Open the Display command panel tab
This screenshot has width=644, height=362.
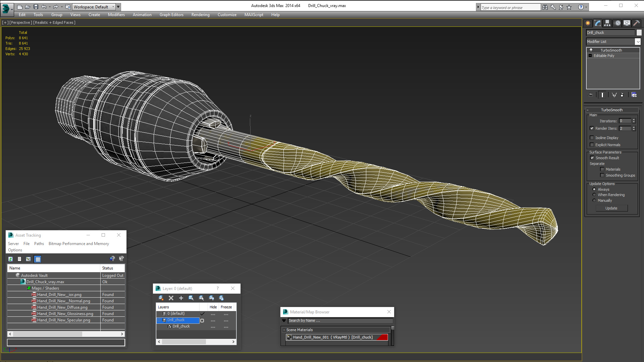627,23
